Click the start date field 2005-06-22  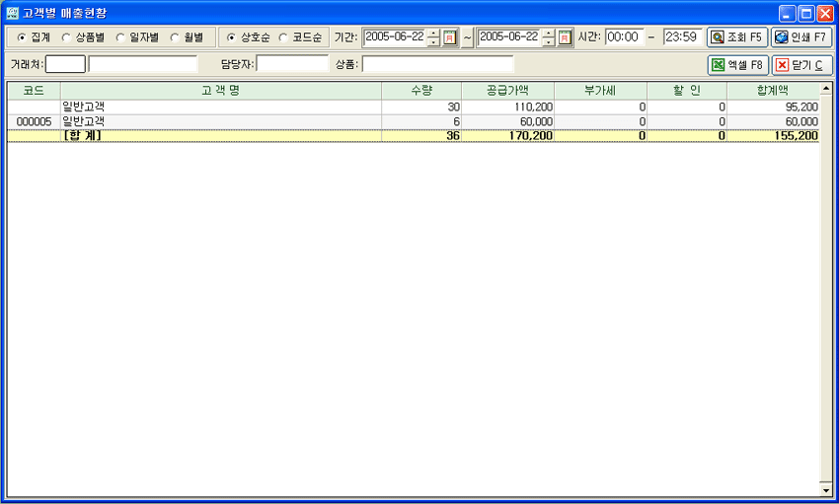click(395, 36)
